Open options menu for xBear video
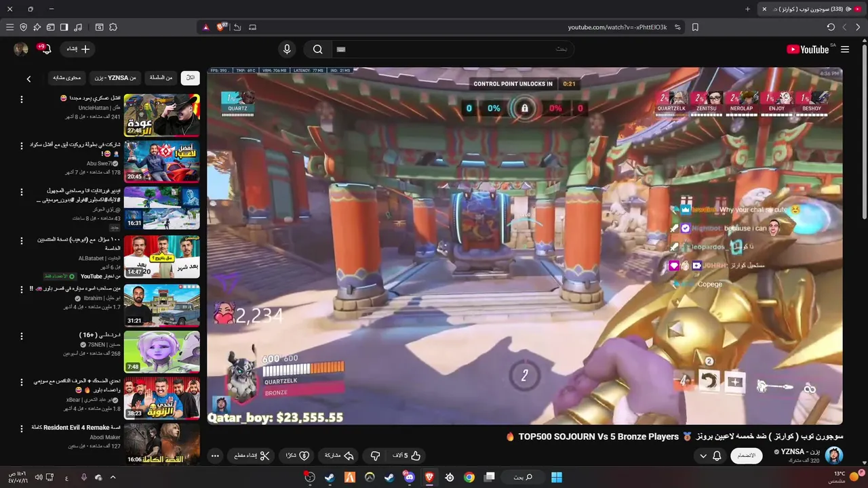This screenshot has height=488, width=868. (x=21, y=383)
